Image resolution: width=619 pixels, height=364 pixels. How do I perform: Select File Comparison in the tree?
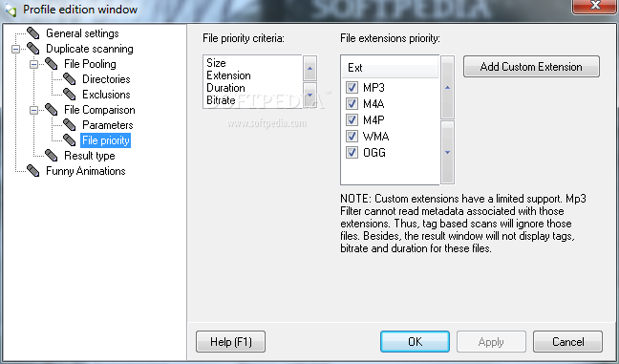(99, 110)
